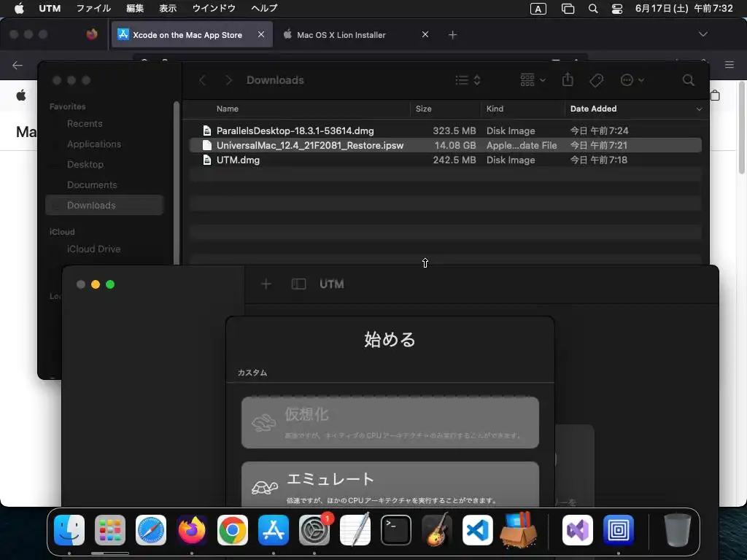
Task: Toggle the UTM sidebar icon
Action: 298,284
